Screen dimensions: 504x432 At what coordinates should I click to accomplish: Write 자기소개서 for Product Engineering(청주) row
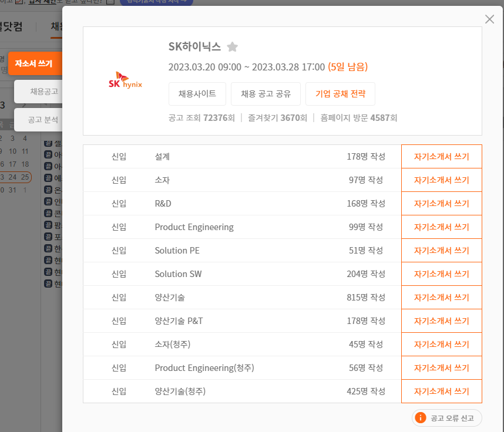(442, 367)
